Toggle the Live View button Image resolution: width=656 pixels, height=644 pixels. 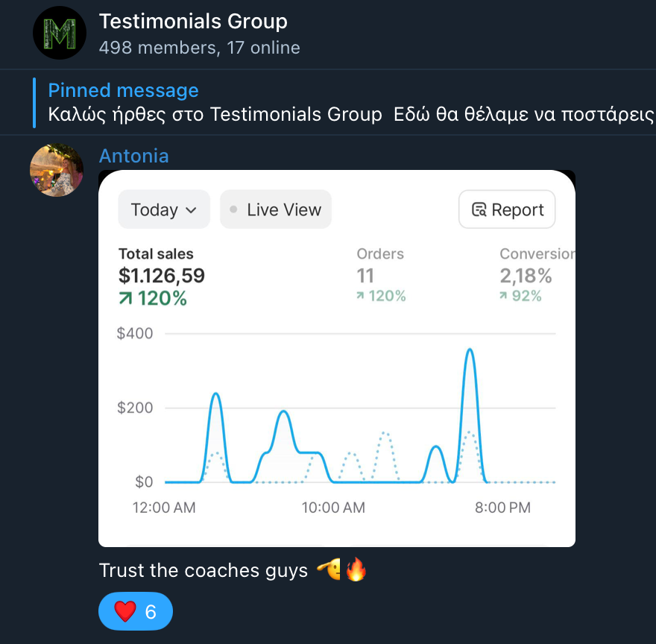(276, 209)
